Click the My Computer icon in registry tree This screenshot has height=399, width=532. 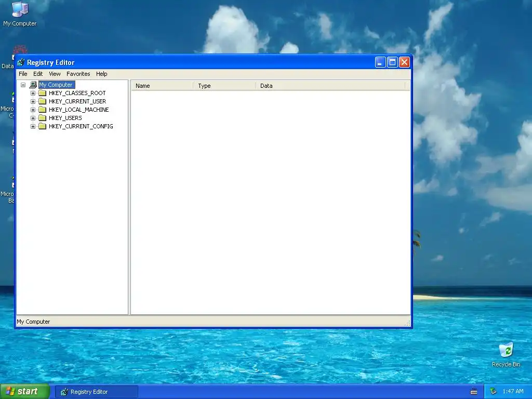coord(33,85)
